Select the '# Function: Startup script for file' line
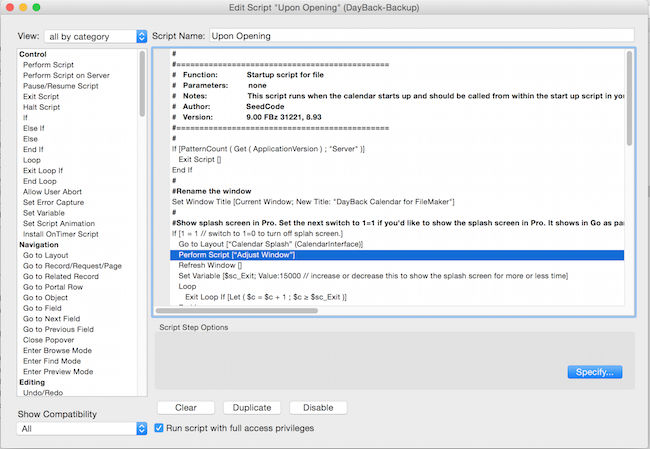 click(248, 75)
